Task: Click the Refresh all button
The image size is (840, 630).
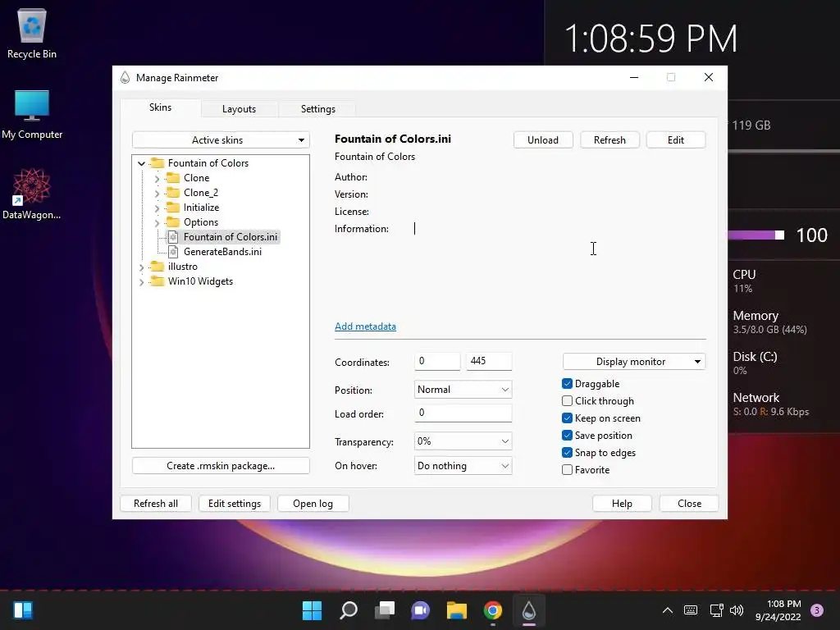Action: (x=155, y=504)
